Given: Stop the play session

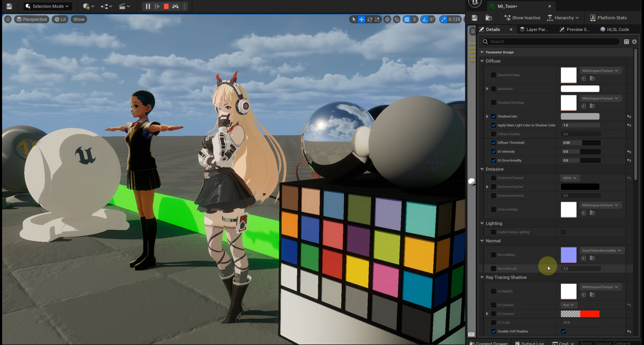Looking at the screenshot, I should (166, 6).
